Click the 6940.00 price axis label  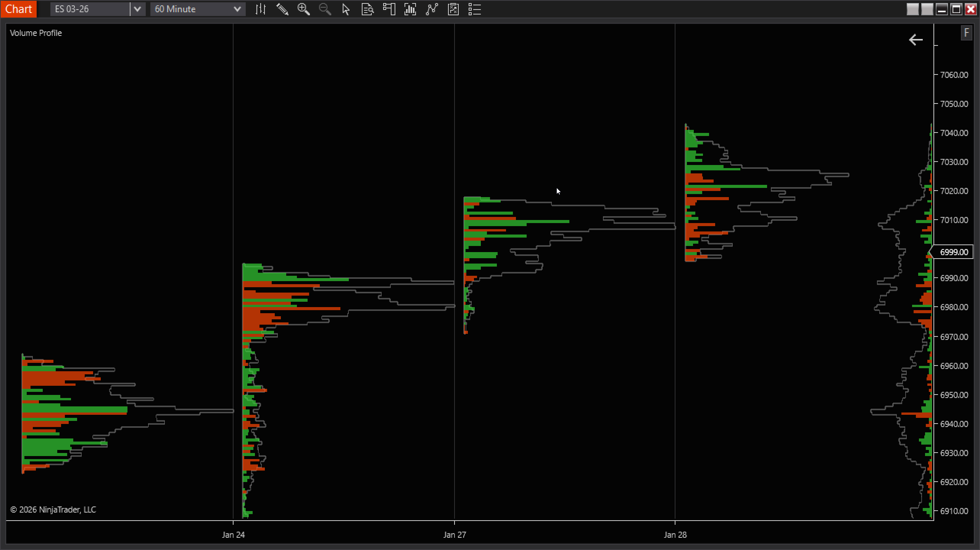click(954, 424)
